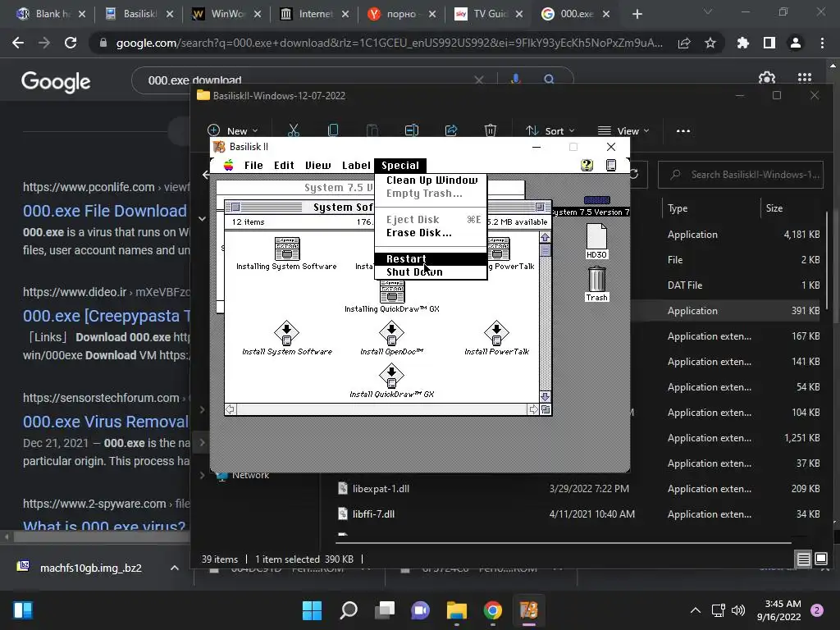The height and width of the screenshot is (630, 840).
Task: Click the taskbar volume icon
Action: click(738, 610)
